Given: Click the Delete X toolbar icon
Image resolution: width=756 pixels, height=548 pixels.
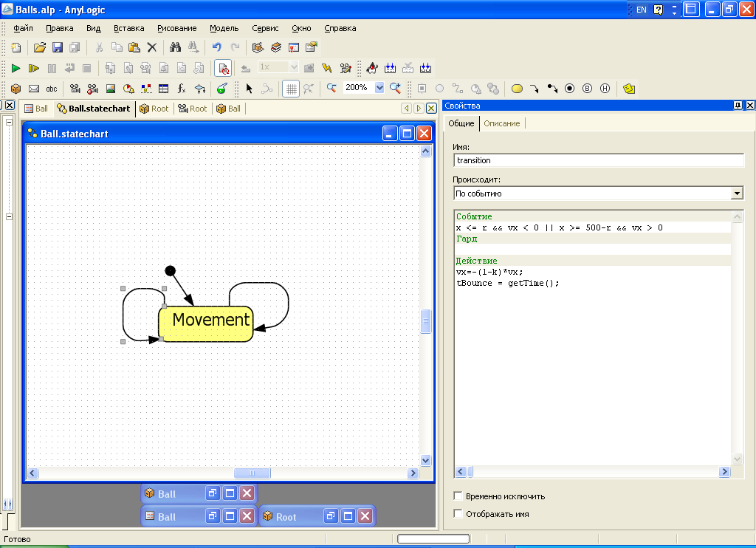Looking at the screenshot, I should 152,47.
